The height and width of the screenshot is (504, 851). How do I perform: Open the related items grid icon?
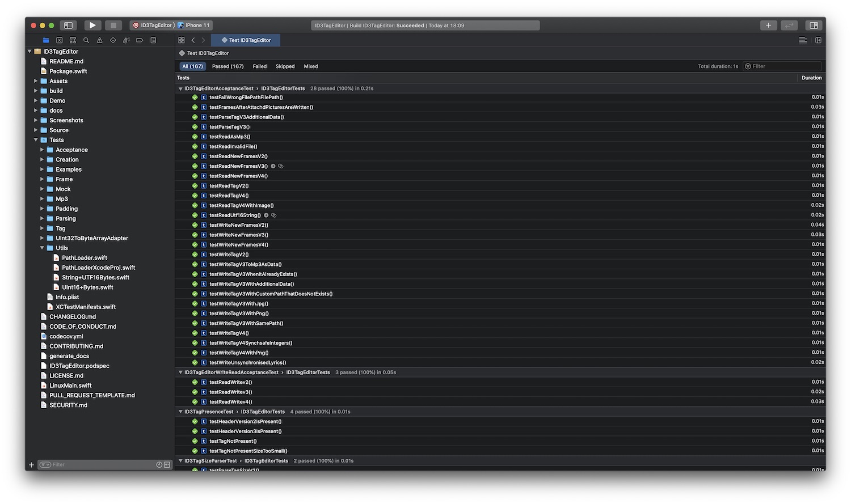coord(182,40)
